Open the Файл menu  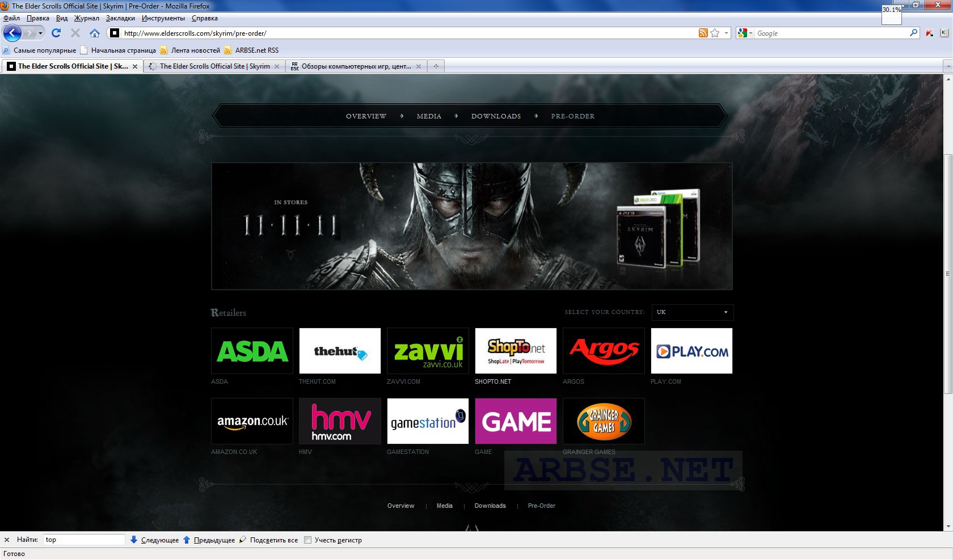(x=11, y=18)
